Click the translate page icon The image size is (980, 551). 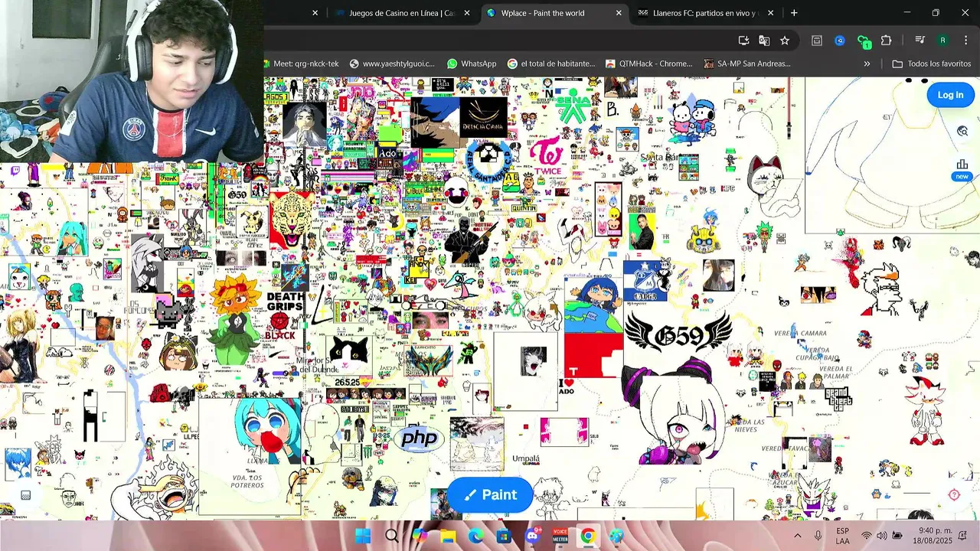point(764,41)
